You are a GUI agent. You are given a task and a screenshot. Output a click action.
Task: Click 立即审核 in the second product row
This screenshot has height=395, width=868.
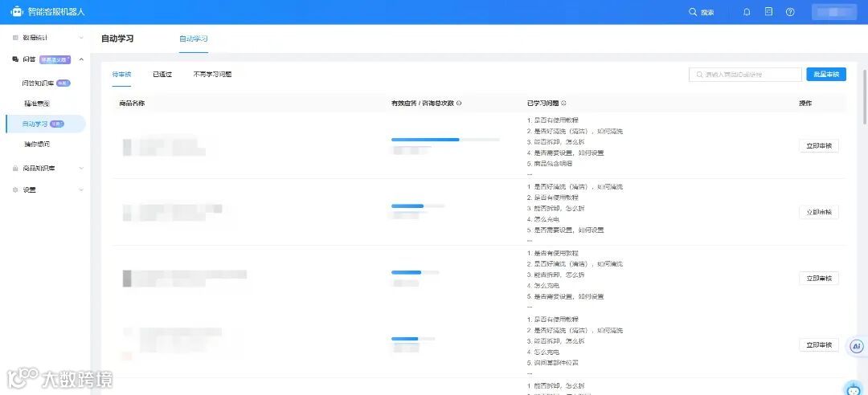coord(819,213)
